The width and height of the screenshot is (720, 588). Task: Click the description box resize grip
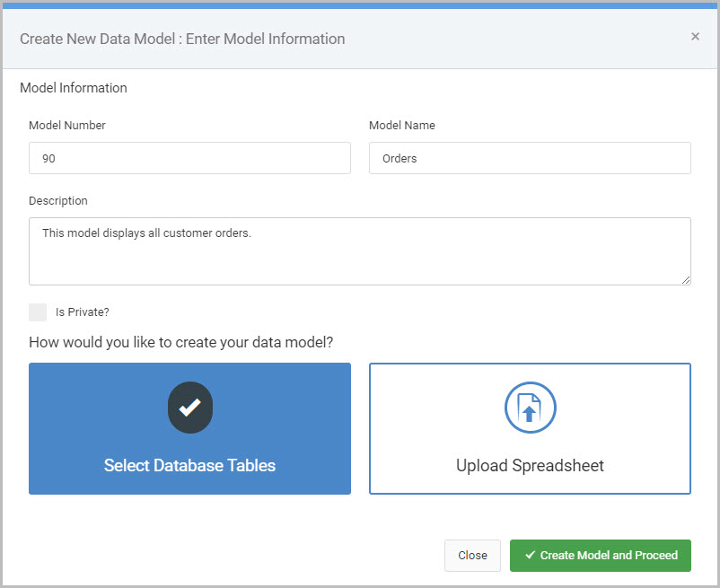686,279
